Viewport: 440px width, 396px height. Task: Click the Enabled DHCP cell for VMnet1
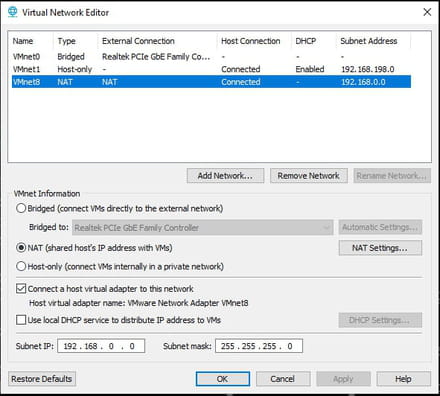point(310,69)
